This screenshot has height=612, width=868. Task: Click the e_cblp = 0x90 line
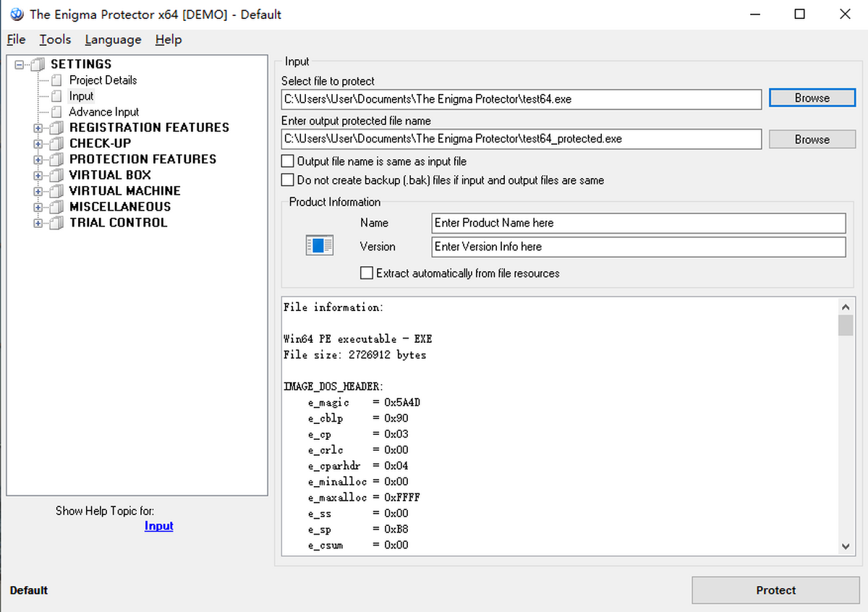point(357,419)
